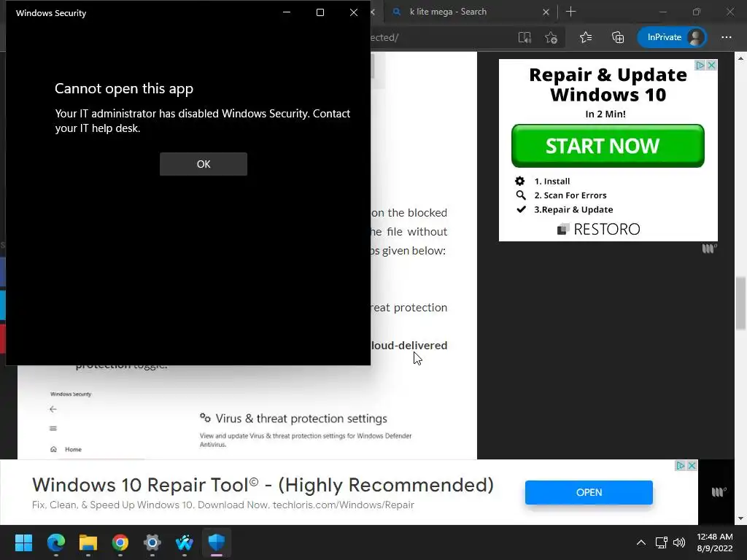747x560 pixels.
Task: Click Windows Security shield in taskbar
Action: (x=217, y=542)
